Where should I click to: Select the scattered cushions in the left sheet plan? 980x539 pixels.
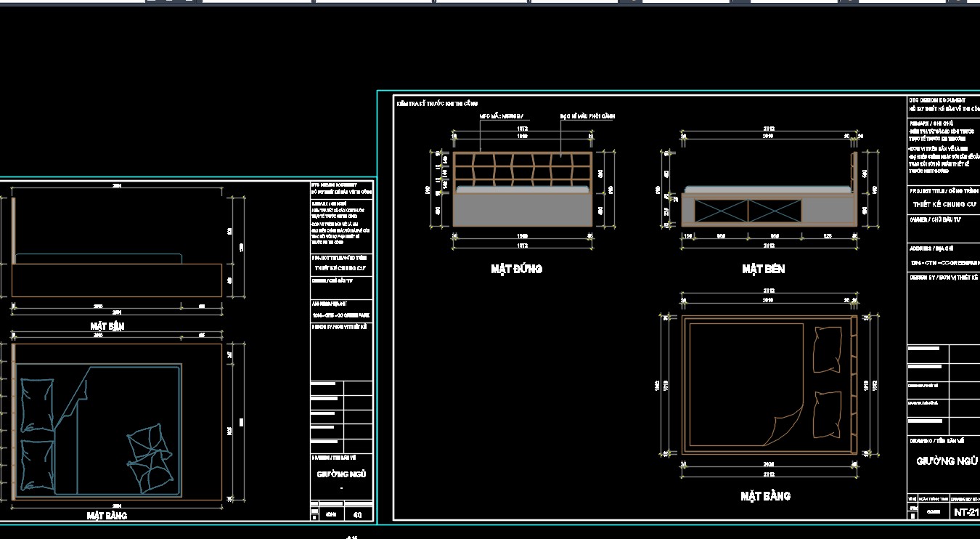[x=151, y=458]
